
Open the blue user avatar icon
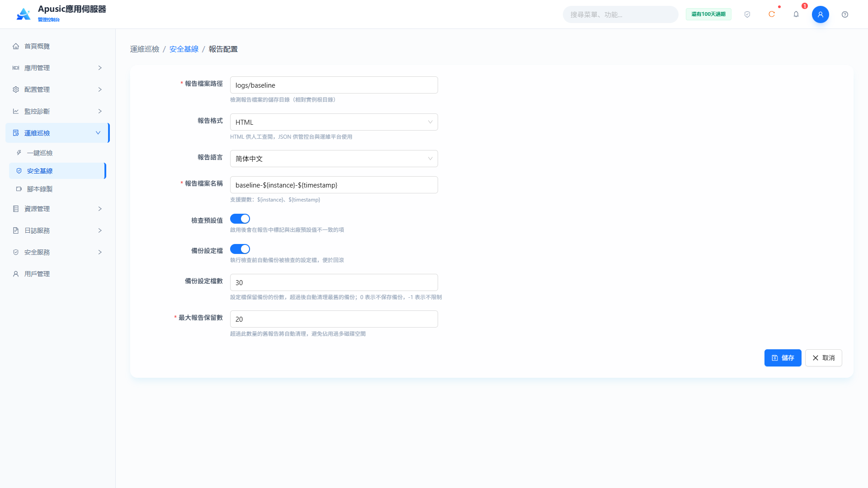click(x=821, y=14)
